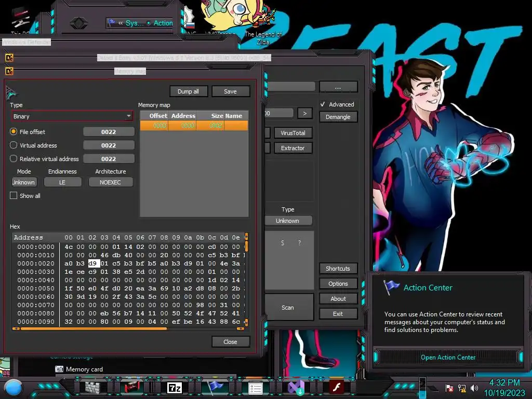Click the Save button in Memory map

pyautogui.click(x=230, y=91)
